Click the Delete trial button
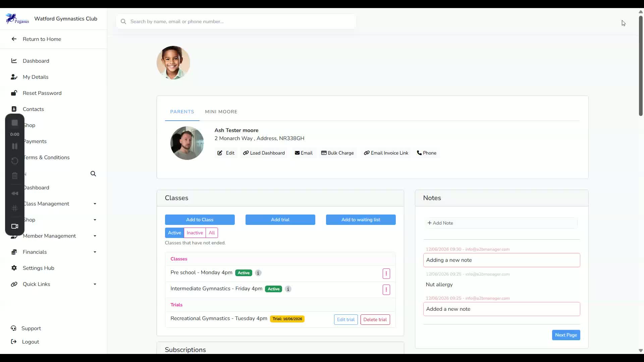Image resolution: width=644 pixels, height=362 pixels. click(375, 319)
